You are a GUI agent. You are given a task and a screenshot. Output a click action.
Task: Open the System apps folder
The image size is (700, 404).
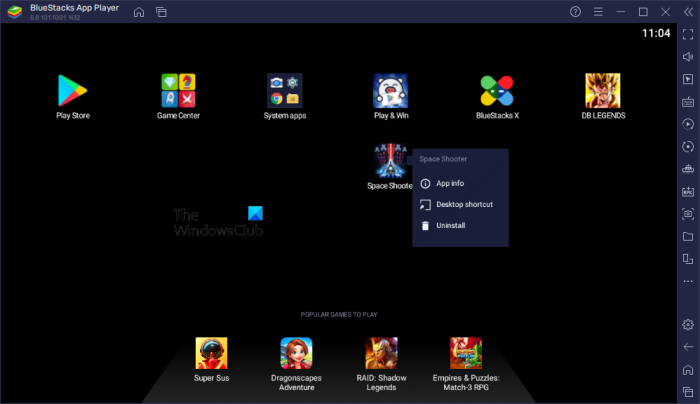pyautogui.click(x=285, y=91)
